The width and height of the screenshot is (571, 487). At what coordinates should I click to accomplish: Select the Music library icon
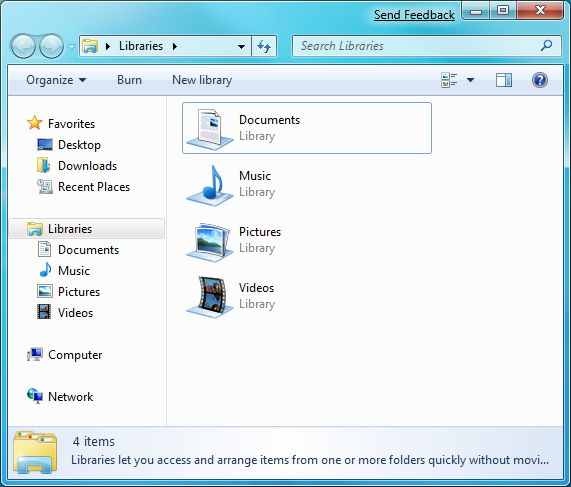click(210, 186)
